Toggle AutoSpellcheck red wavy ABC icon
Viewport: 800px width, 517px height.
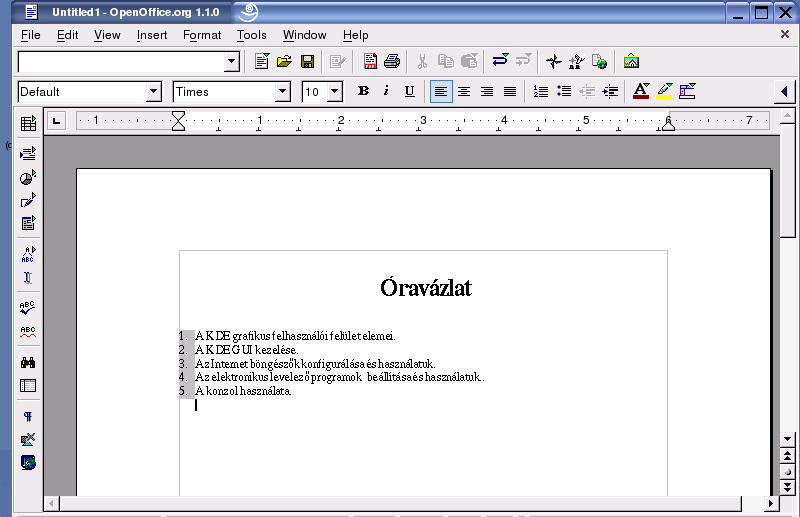point(28,332)
